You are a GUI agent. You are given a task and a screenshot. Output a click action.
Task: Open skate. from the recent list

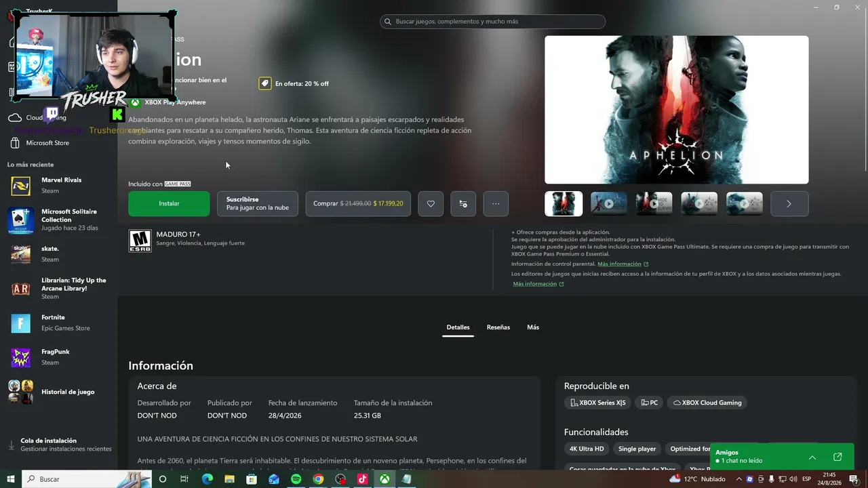pos(58,253)
